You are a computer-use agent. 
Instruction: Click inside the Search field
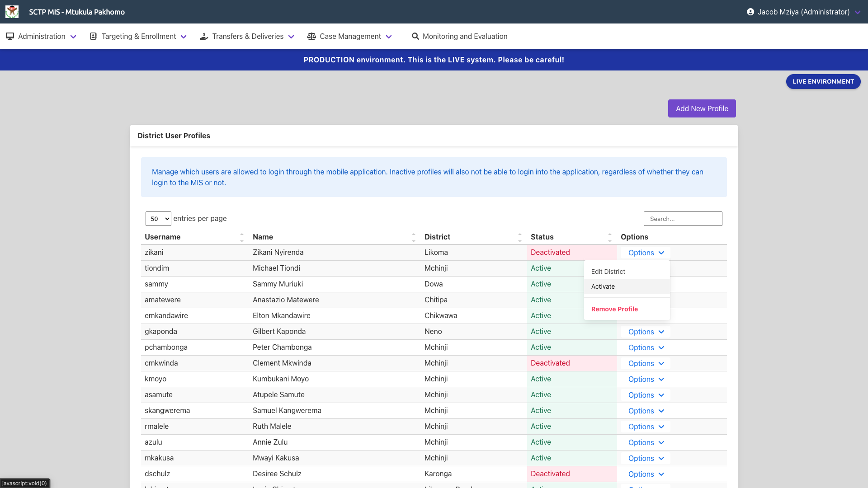pos(683,218)
